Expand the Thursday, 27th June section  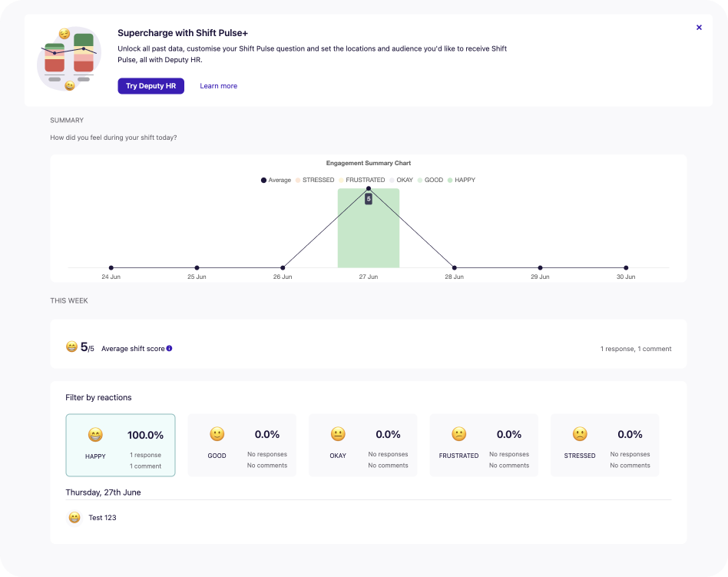pyautogui.click(x=104, y=492)
